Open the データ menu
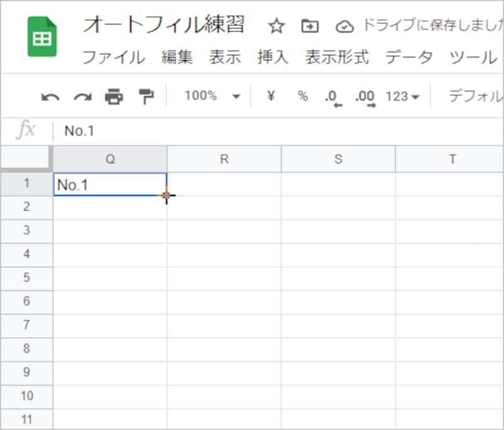Image resolution: width=504 pixels, height=430 pixels. click(409, 57)
